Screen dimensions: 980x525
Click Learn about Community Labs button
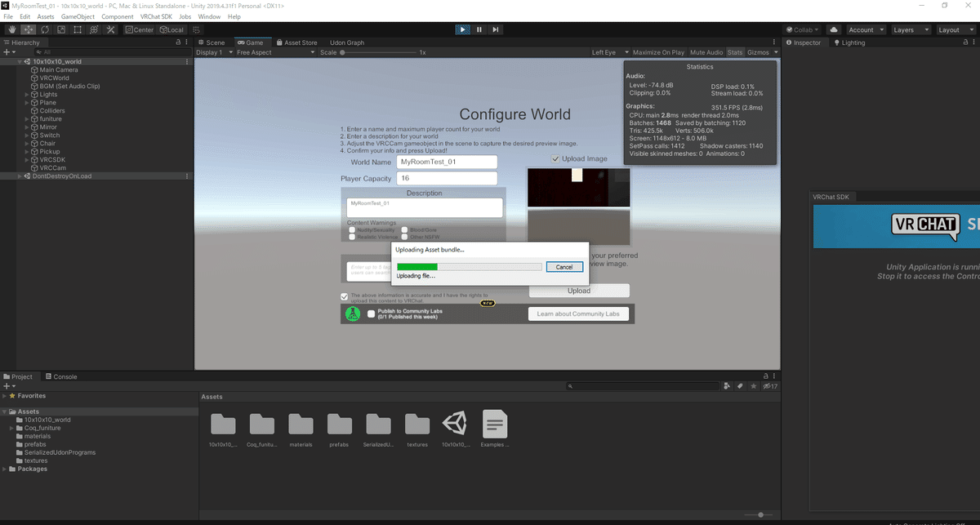[x=578, y=314]
